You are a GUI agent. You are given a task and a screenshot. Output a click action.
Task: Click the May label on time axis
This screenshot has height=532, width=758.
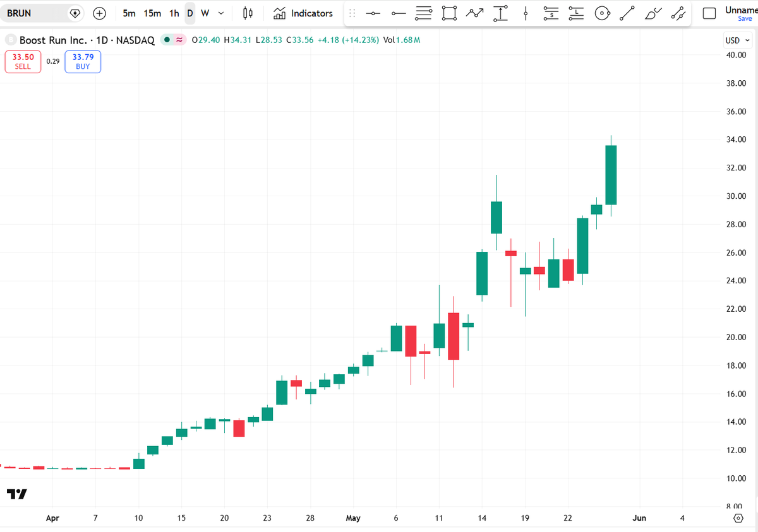point(353,518)
